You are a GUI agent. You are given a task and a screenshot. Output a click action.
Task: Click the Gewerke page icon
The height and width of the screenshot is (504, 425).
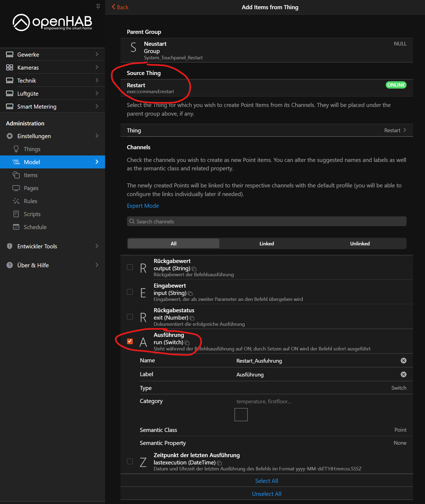click(9, 54)
